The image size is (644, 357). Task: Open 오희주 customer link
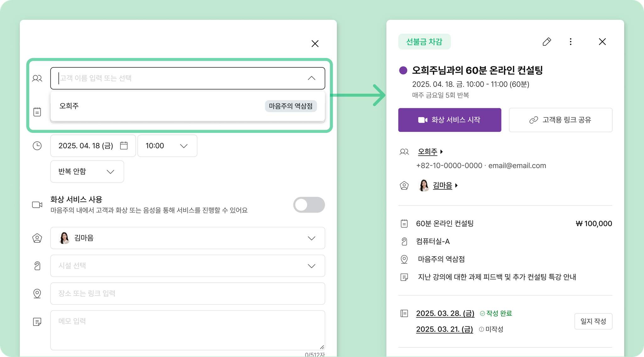[x=428, y=152]
